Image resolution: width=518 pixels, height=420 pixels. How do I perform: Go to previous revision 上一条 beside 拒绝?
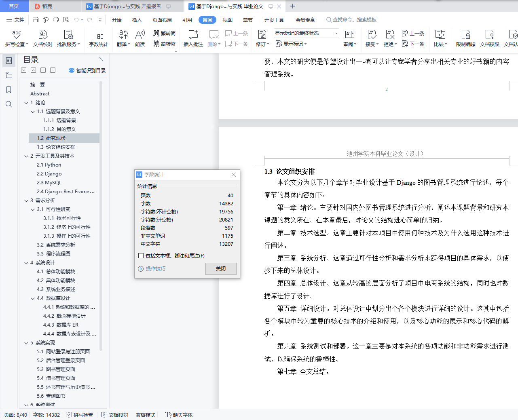tap(413, 33)
